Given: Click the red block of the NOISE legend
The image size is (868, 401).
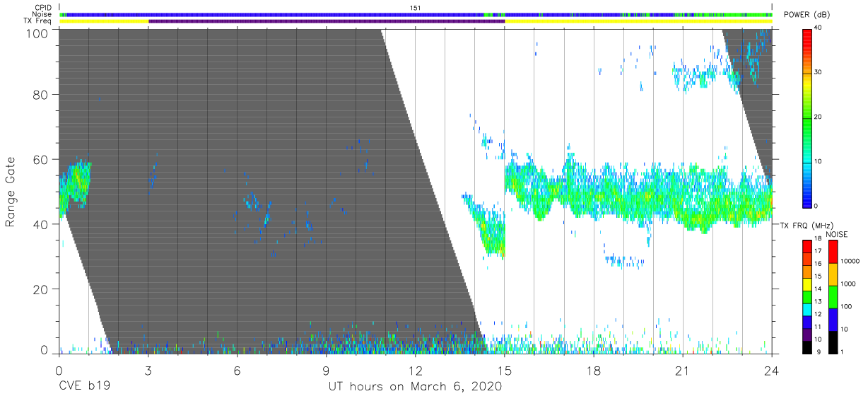Looking at the screenshot, I should (833, 252).
